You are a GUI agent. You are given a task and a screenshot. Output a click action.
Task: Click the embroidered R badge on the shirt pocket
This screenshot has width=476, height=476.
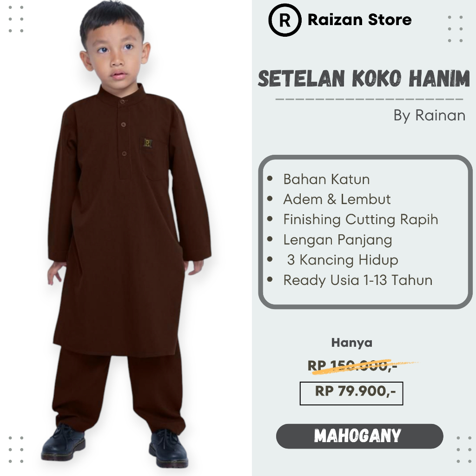tap(147, 143)
